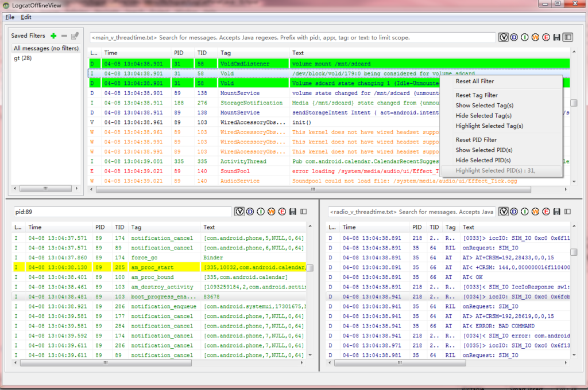The width and height of the screenshot is (588, 390).
Task: Toggle Verbose level in pid:89 panel
Action: (239, 212)
